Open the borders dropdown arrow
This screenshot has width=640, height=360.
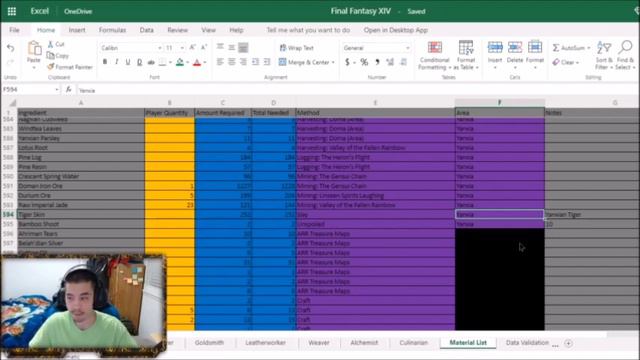(170, 62)
